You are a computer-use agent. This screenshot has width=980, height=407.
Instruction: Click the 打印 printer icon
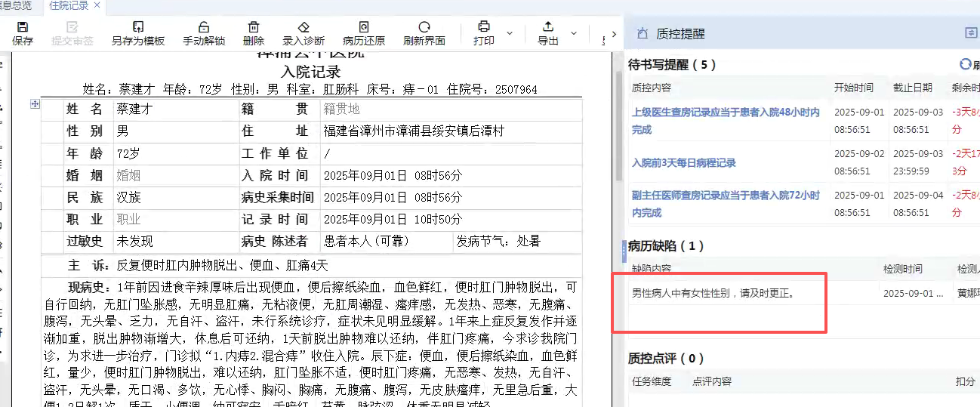pos(484,26)
